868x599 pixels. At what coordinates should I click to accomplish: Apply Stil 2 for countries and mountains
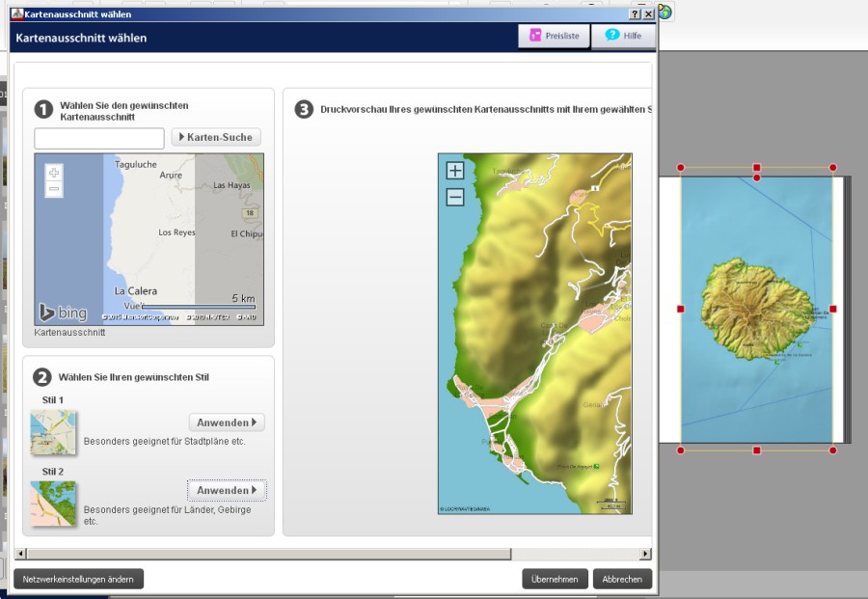(226, 490)
